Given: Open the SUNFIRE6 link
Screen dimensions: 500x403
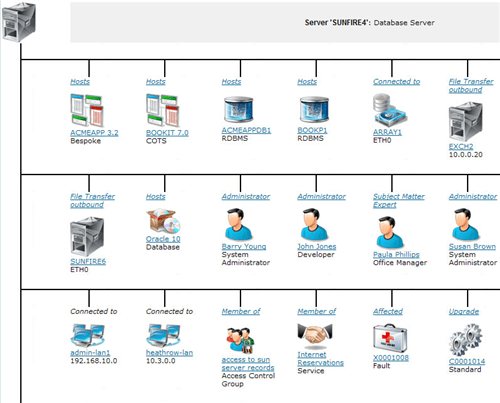Looking at the screenshot, I should pos(88,261).
